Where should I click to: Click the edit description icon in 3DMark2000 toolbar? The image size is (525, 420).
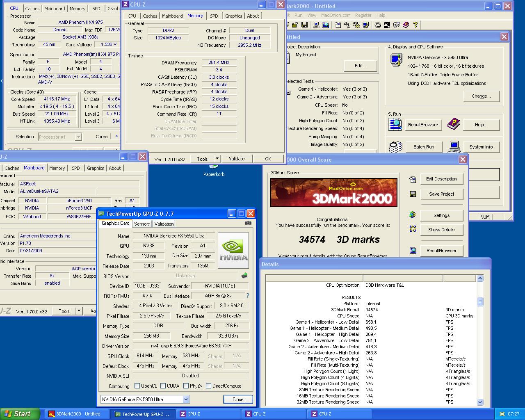[x=338, y=25]
